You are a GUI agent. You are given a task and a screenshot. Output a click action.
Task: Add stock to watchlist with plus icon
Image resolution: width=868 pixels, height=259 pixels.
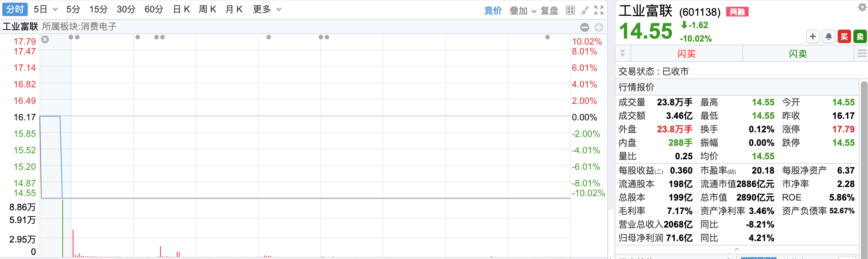(813, 36)
